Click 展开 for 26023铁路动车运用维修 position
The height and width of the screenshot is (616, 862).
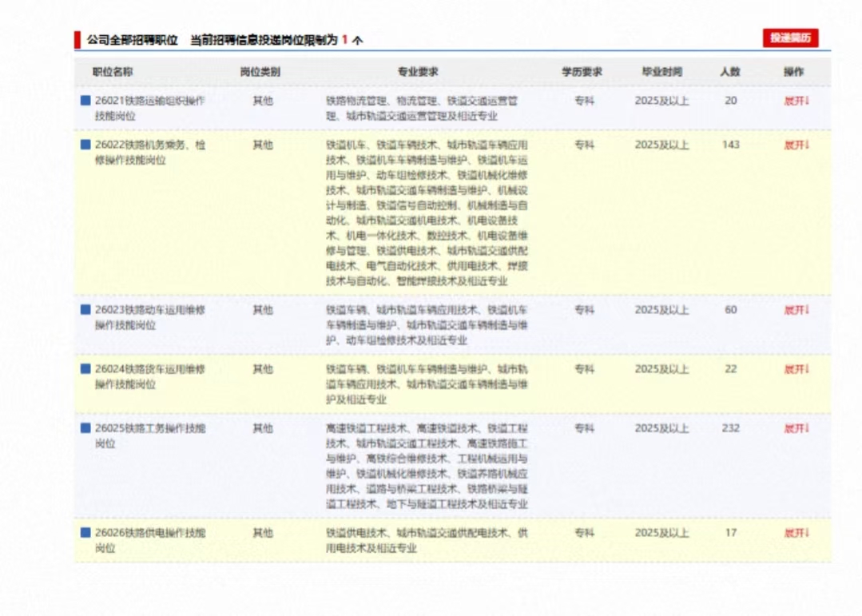[x=796, y=310]
